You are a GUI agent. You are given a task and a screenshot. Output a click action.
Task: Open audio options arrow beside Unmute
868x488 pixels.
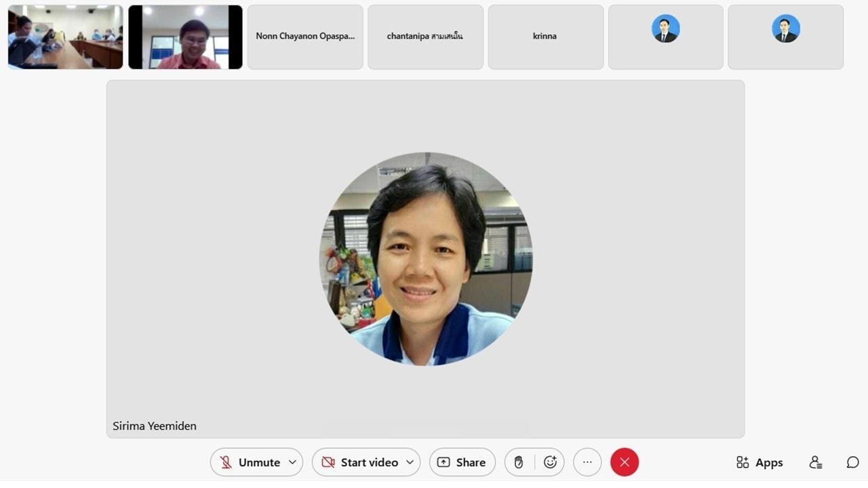click(x=293, y=462)
